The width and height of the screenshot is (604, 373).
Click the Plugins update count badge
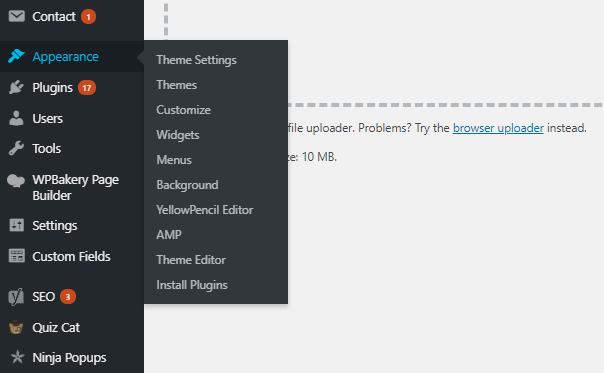(x=87, y=88)
